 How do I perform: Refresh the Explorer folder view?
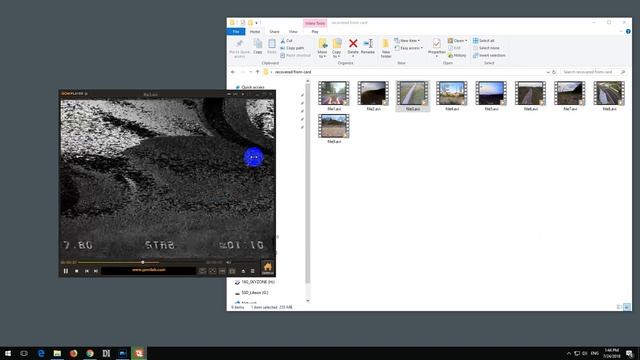click(x=554, y=72)
